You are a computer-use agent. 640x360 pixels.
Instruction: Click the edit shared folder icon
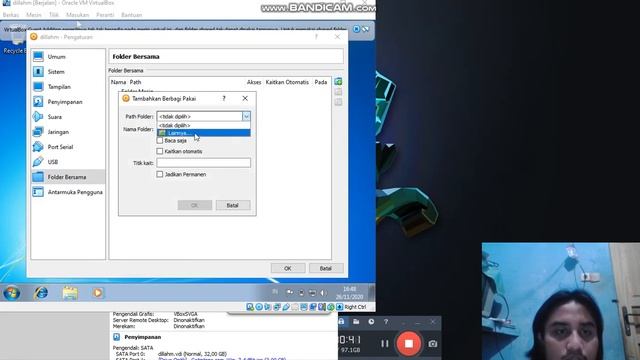tap(338, 92)
